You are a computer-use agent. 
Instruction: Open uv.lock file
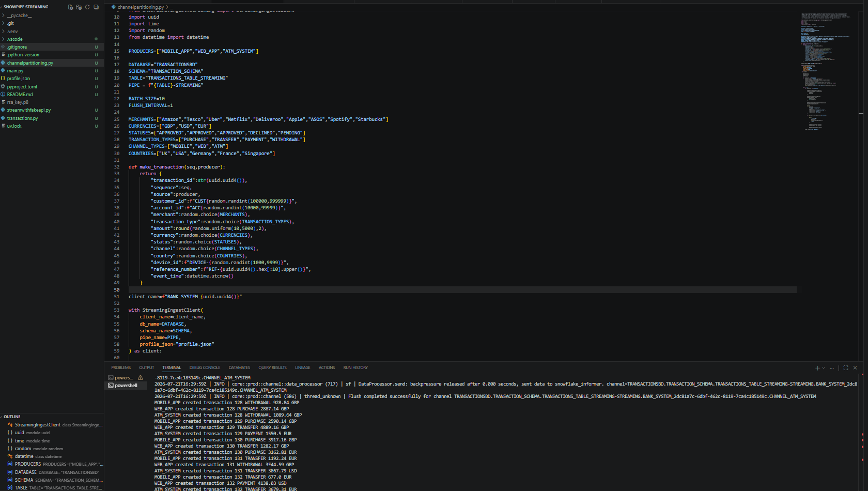pyautogui.click(x=52, y=126)
